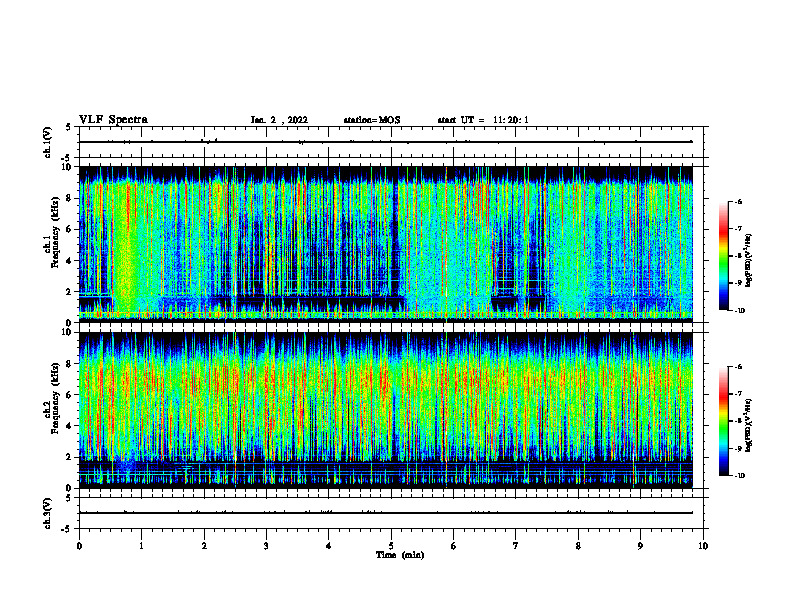Viewport: 792px width, 612px height.
Task: Click the time axis tick label "4"
Action: (329, 546)
